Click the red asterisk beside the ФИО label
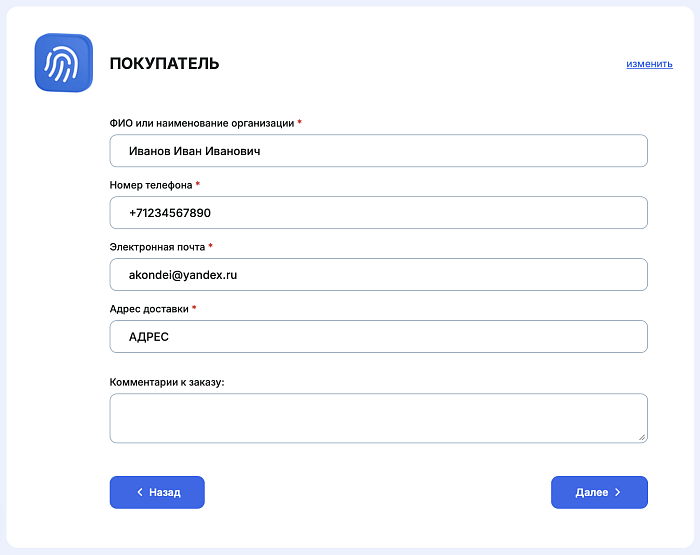This screenshot has width=700, height=555. (300, 123)
